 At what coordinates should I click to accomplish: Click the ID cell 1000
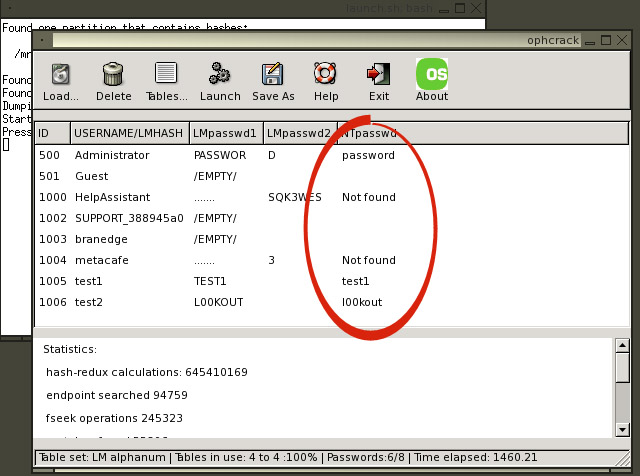[x=53, y=197]
